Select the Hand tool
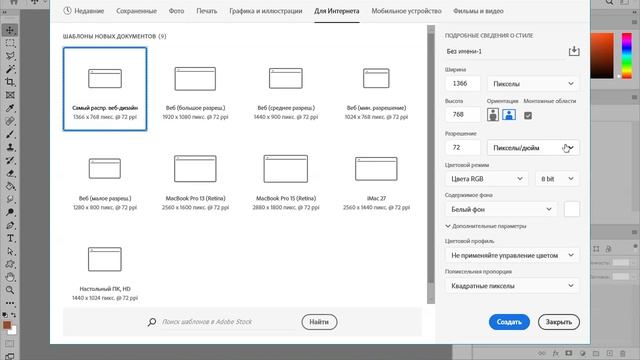Screen dimensions: 640x360 tap(10, 278)
